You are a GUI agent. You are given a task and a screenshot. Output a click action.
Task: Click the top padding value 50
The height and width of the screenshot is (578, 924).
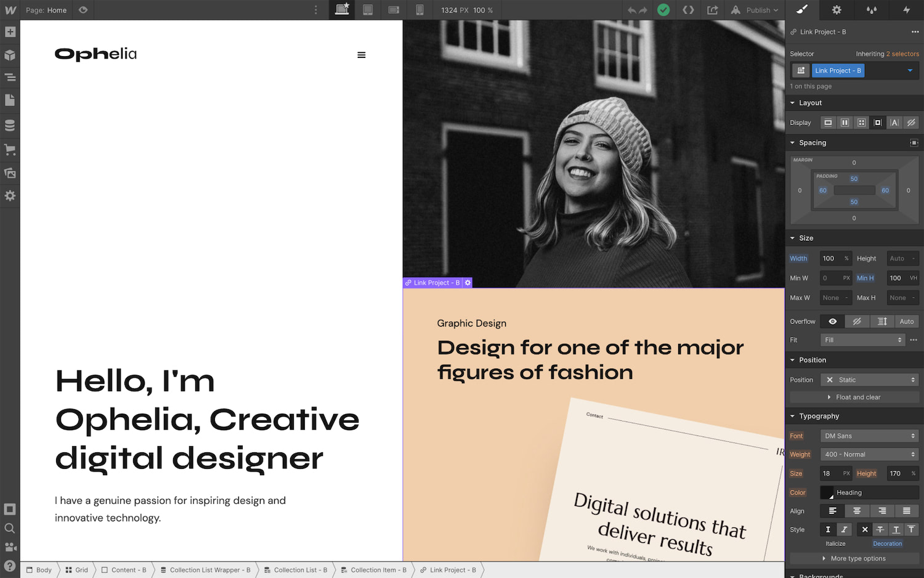pos(854,179)
